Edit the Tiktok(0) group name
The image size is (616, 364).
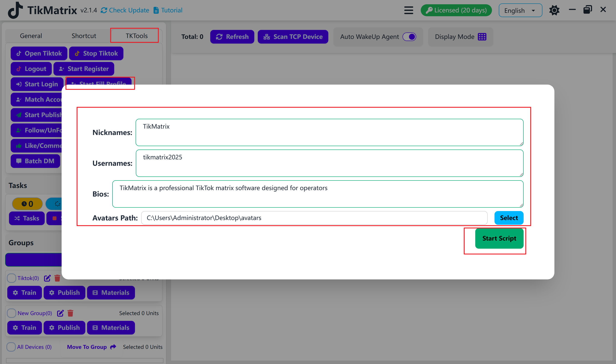[47, 278]
